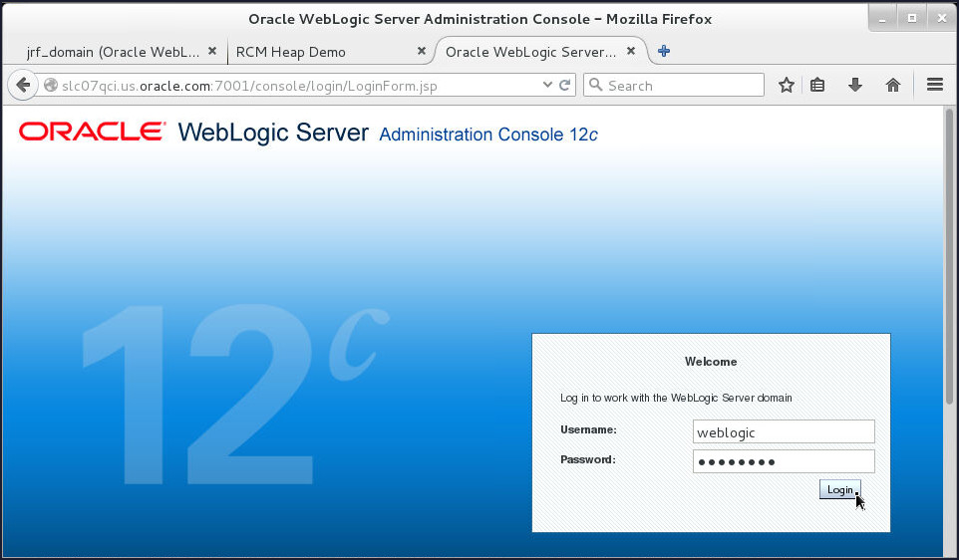The width and height of the screenshot is (959, 560).
Task: Close the jrf_domain tab
Action: 212,52
